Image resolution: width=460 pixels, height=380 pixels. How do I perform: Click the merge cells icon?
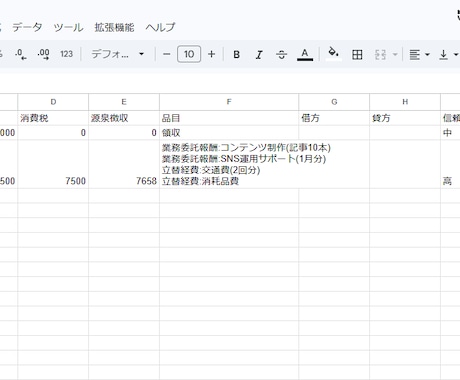click(380, 54)
